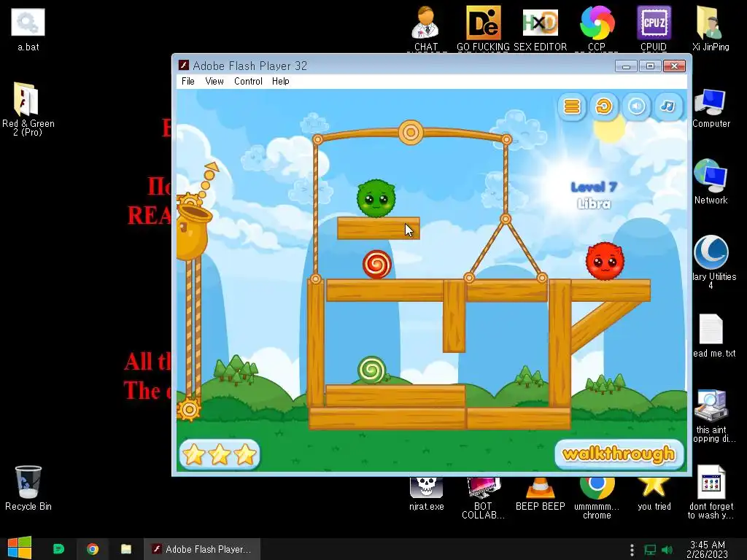747x560 pixels.
Task: Toggle the game music note button
Action: tap(668, 106)
